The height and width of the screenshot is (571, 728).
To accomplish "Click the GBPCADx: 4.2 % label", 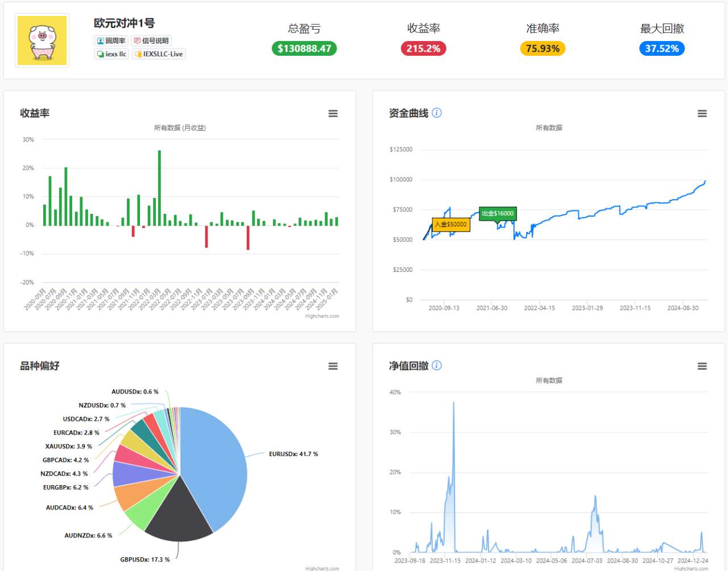I will (x=66, y=460).
